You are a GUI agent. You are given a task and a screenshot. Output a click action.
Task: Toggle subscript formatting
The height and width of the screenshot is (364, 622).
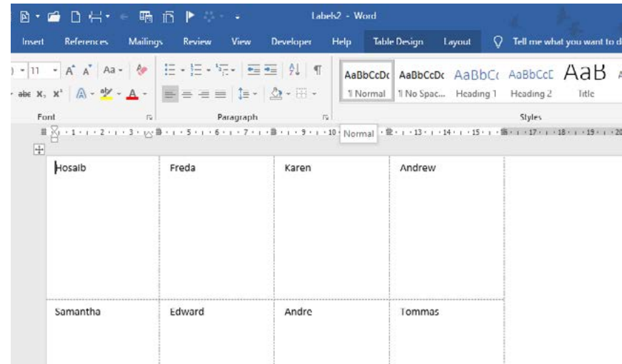[41, 94]
